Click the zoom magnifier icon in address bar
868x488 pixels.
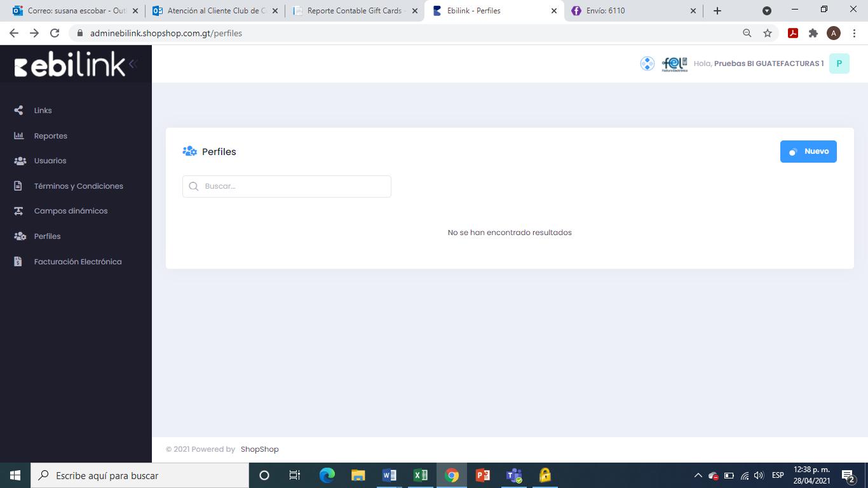click(747, 33)
